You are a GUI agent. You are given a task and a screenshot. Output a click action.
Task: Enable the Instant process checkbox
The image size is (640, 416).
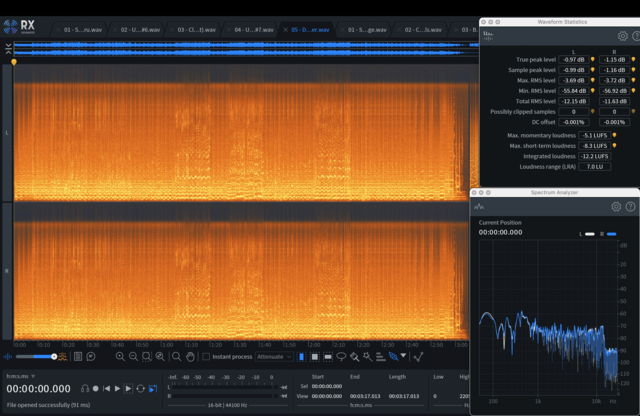click(206, 357)
